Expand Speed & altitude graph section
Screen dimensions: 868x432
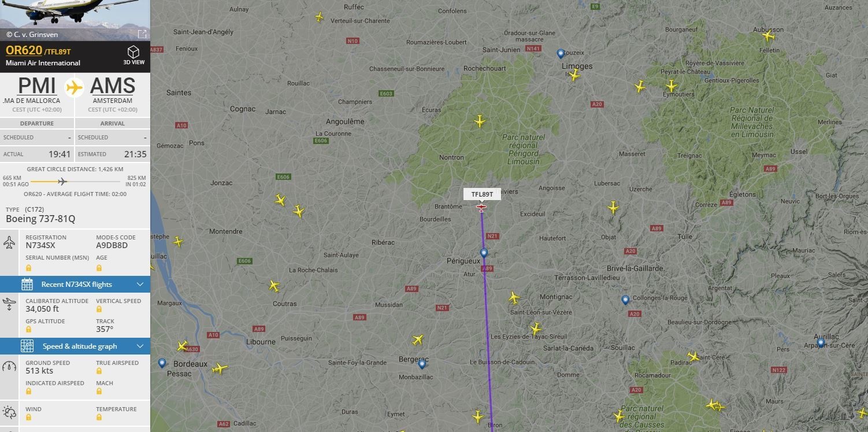75,346
